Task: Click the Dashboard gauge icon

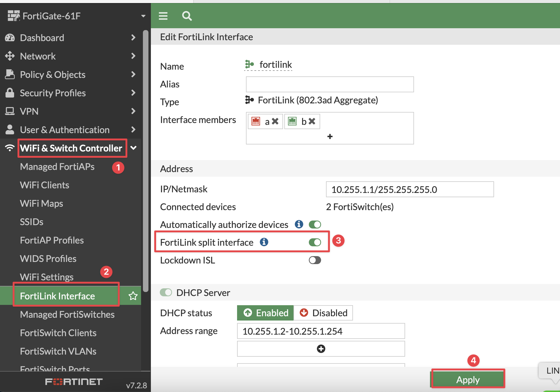Action: point(10,38)
